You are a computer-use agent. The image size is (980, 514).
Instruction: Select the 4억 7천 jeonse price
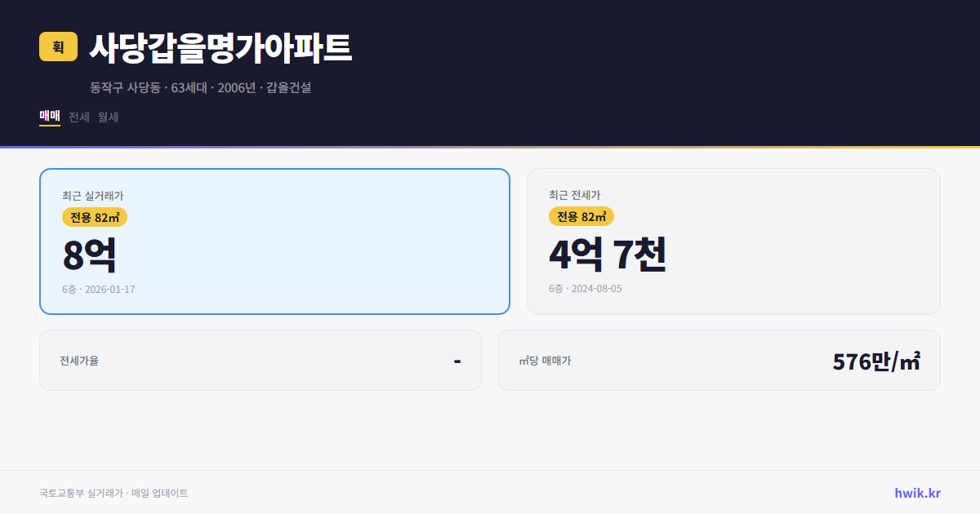[608, 255]
